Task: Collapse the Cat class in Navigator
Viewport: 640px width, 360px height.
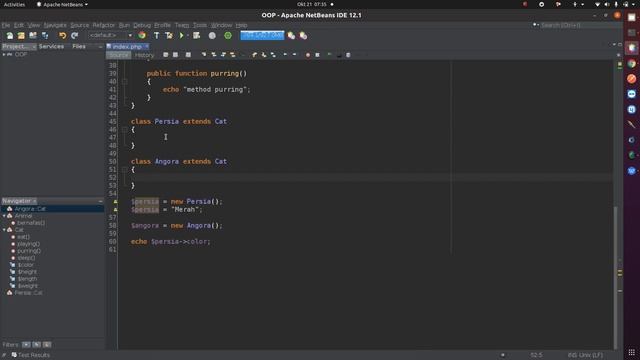Action: coord(4,230)
